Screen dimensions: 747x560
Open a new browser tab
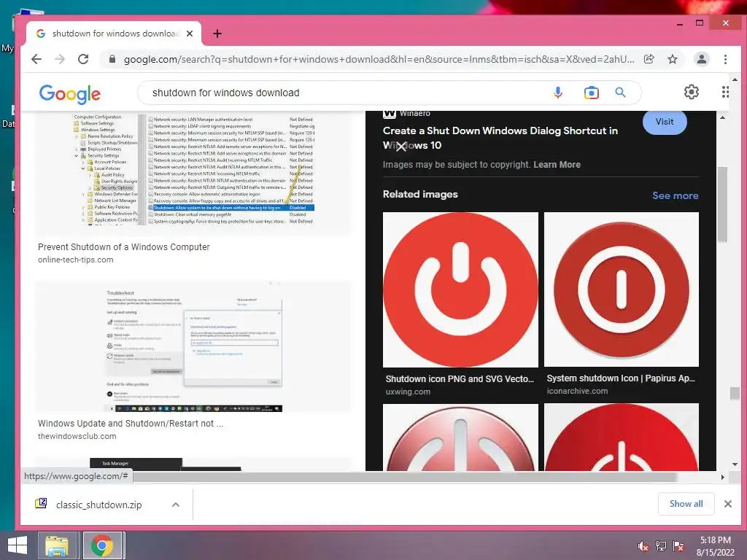(217, 34)
